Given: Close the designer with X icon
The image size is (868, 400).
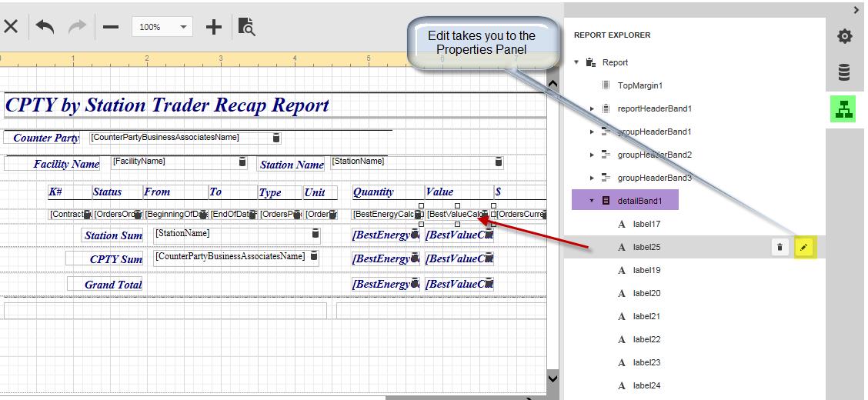Looking at the screenshot, I should [x=11, y=27].
